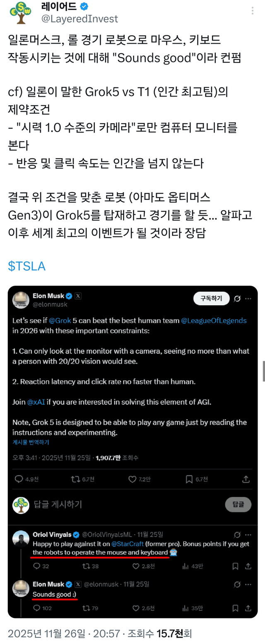Toggle like on "Sounds good :)" reply

point(136,608)
